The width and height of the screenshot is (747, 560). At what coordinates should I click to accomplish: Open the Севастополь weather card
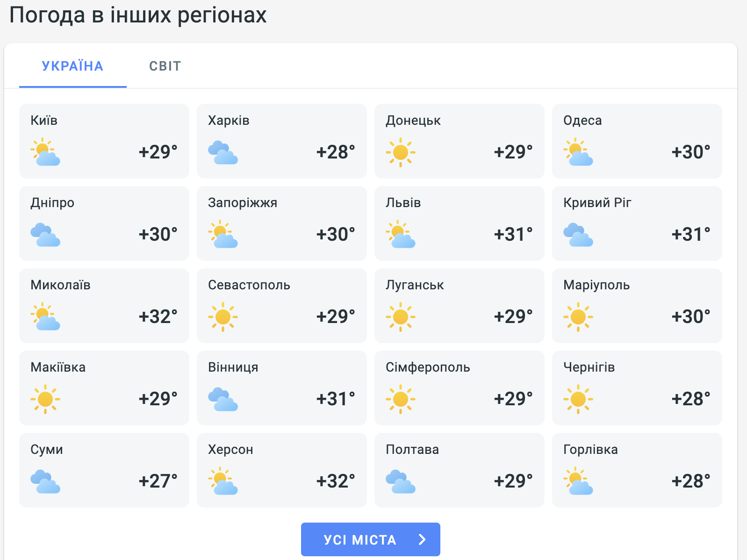[282, 306]
